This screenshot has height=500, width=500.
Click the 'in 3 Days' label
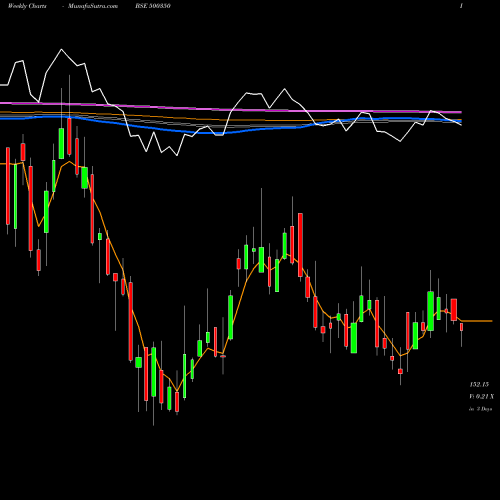(x=480, y=409)
